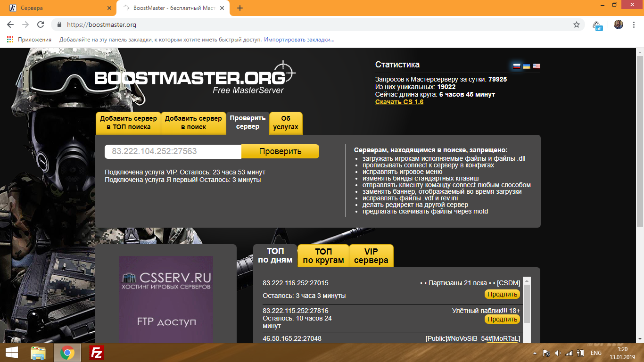Image resolution: width=644 pixels, height=362 pixels.
Task: Close the Сервера tab
Action: click(109, 8)
